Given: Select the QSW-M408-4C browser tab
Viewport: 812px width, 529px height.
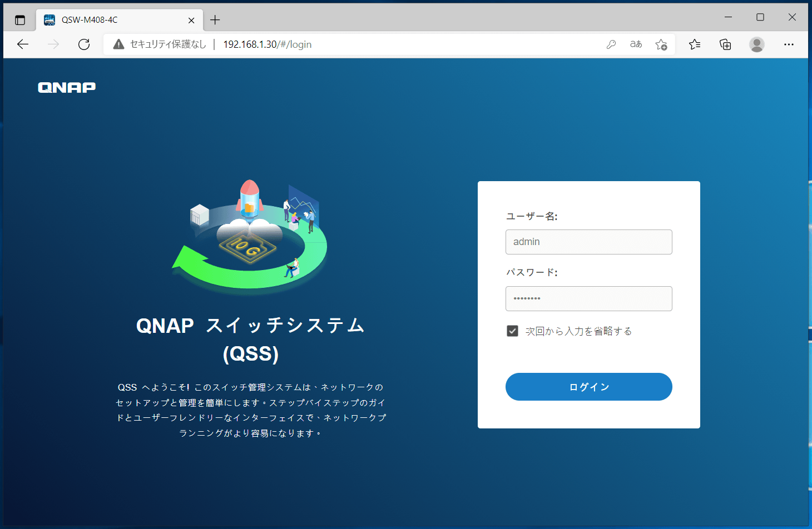Looking at the screenshot, I should (120, 20).
